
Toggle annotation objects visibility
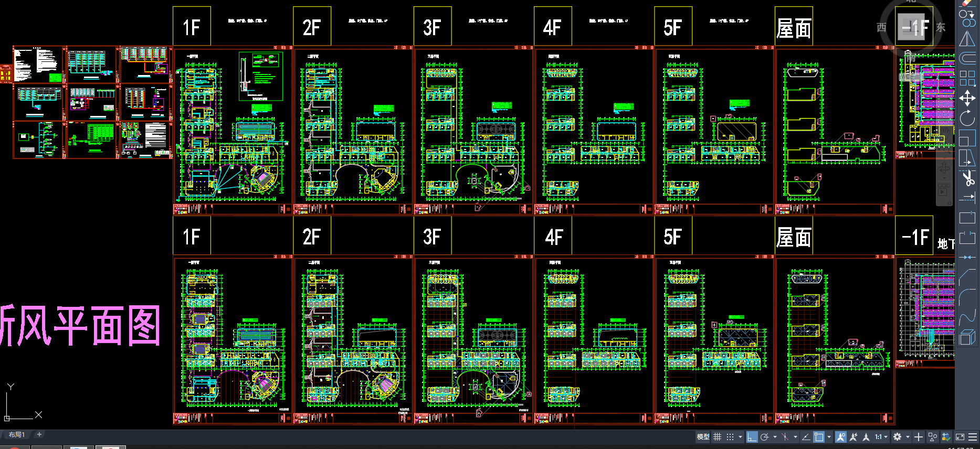coord(841,437)
